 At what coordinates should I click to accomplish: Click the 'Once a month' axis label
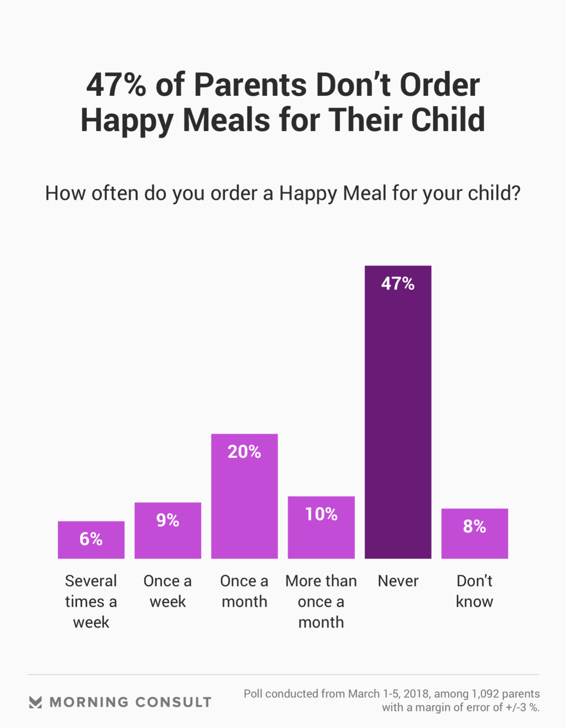pyautogui.click(x=244, y=591)
